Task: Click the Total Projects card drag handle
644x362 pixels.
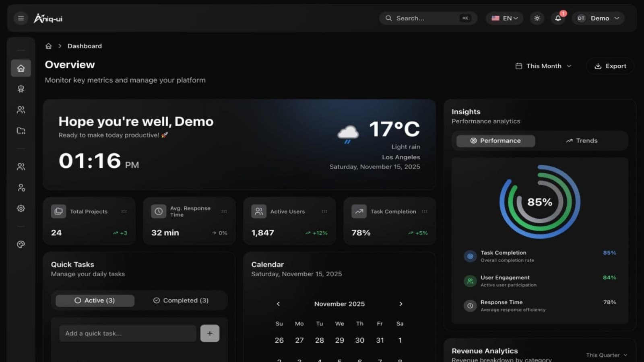Action: click(124, 211)
